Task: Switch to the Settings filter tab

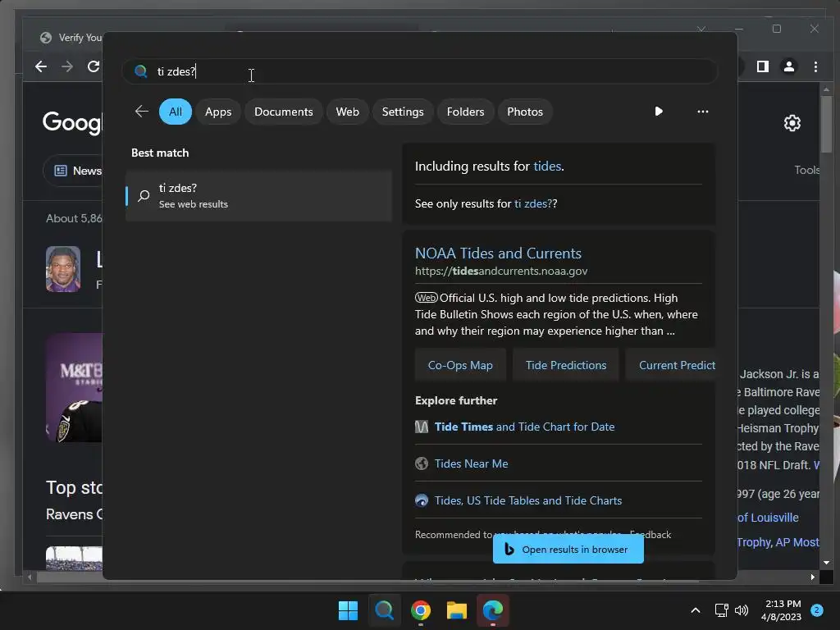Action: coord(402,112)
